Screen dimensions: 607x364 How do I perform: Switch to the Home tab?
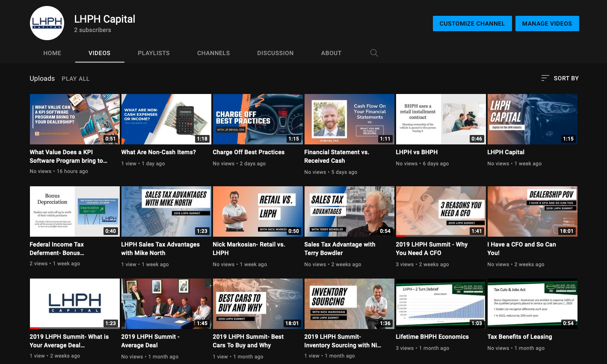click(52, 53)
